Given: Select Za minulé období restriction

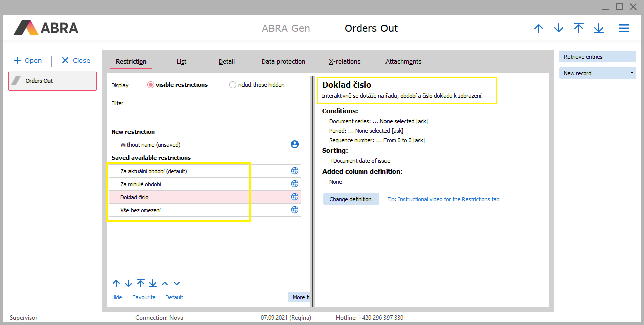Looking at the screenshot, I should tap(205, 184).
